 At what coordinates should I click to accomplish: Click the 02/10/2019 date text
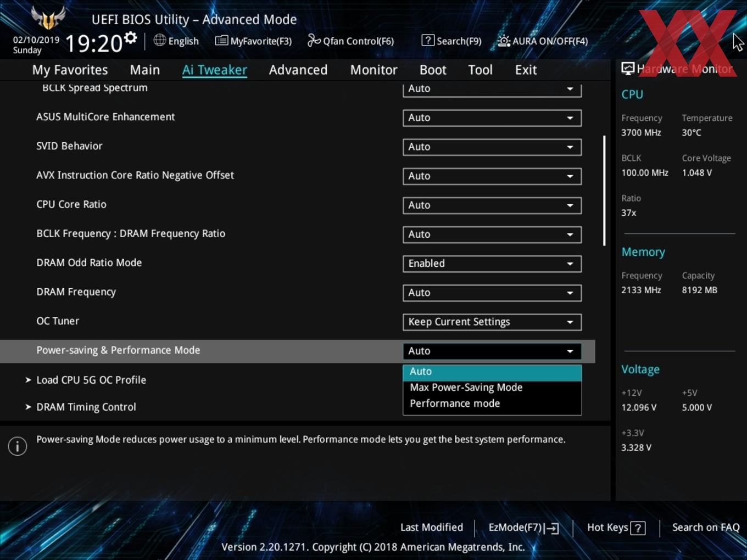pyautogui.click(x=36, y=40)
